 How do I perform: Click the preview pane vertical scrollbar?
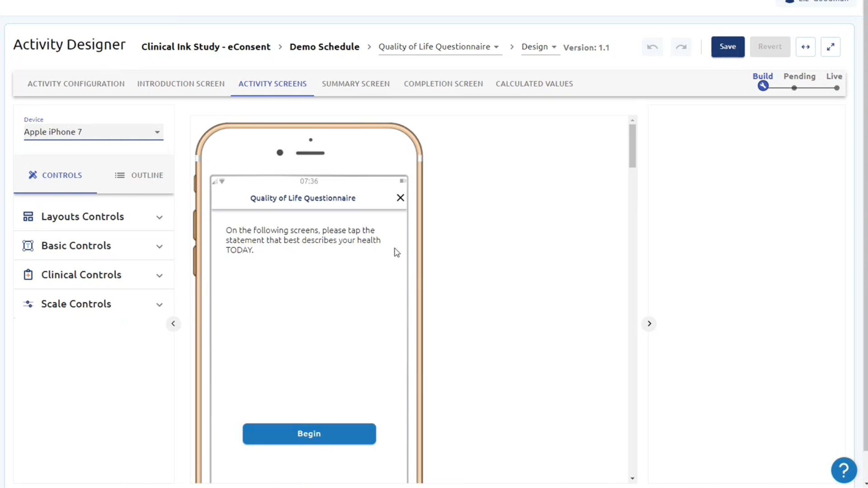pos(632,145)
